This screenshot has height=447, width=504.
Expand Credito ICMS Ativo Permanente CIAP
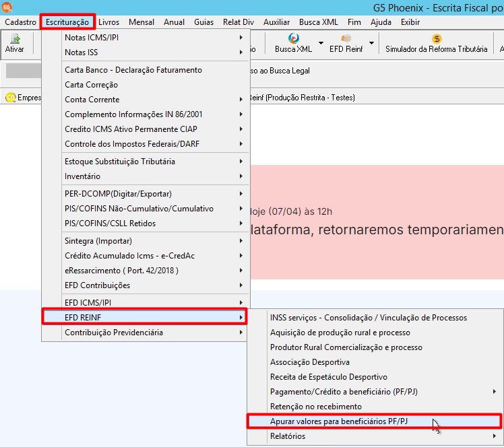click(146, 129)
